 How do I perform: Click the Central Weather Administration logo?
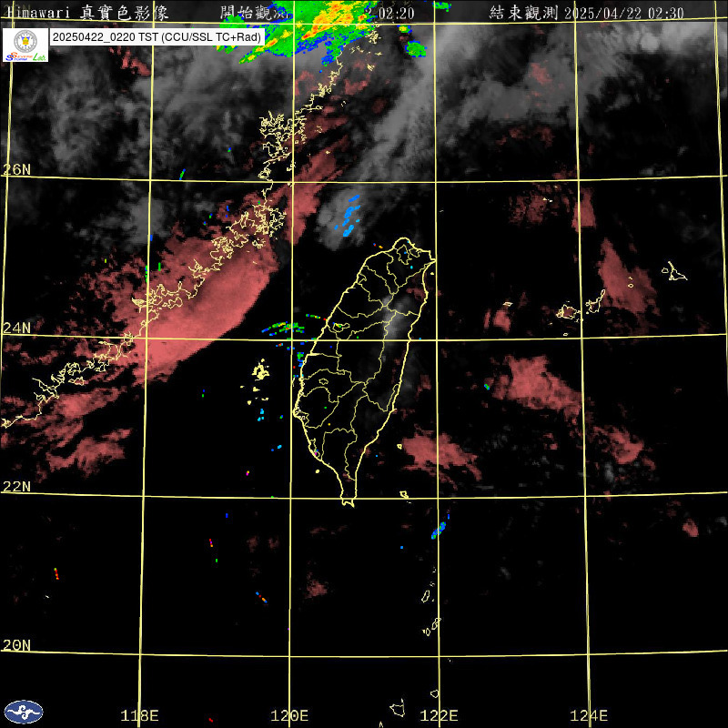(24, 712)
